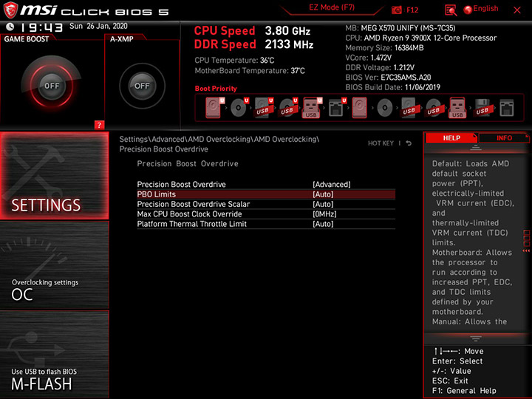The height and width of the screenshot is (399, 532).
Task: Click the DDR Speed 2133 MHz readout
Action: 253,44
